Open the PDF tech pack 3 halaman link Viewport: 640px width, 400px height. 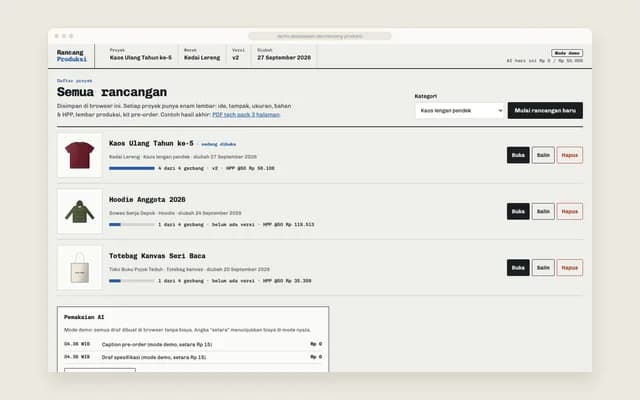(246, 115)
